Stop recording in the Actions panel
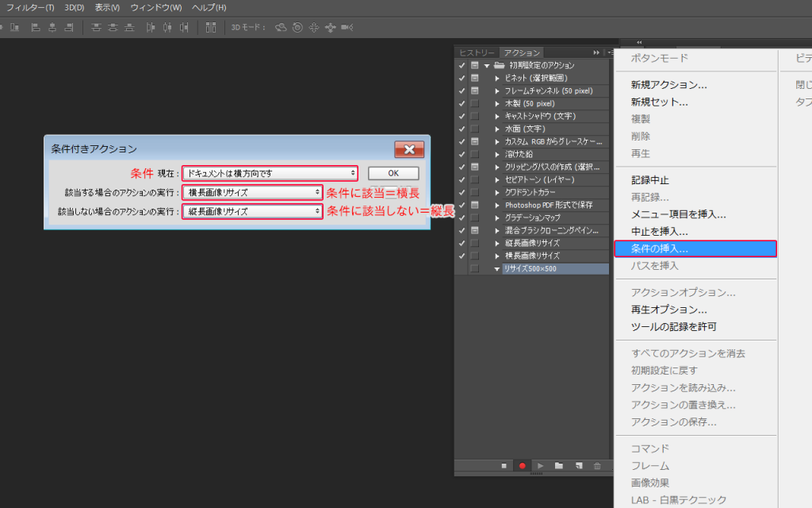812x508 pixels. click(x=504, y=466)
